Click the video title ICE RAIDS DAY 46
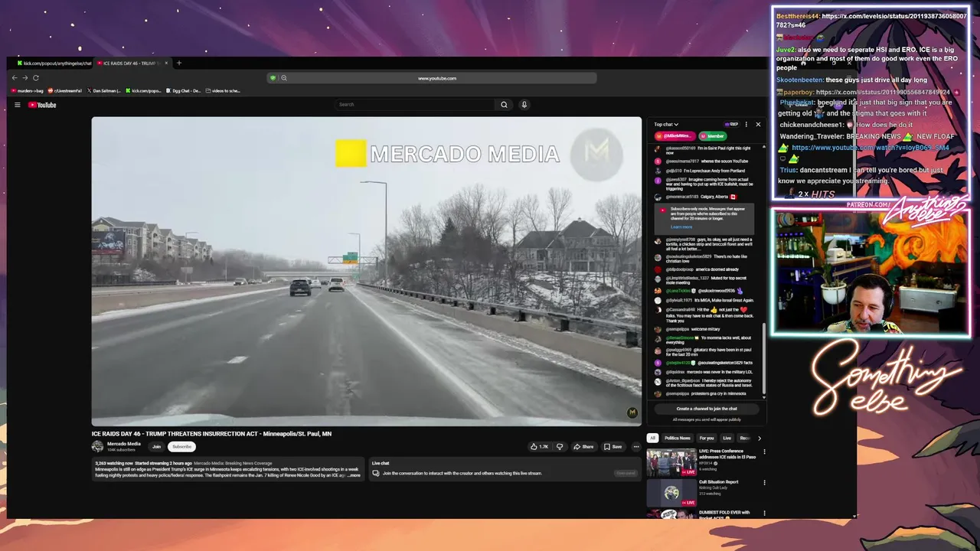 coord(211,434)
